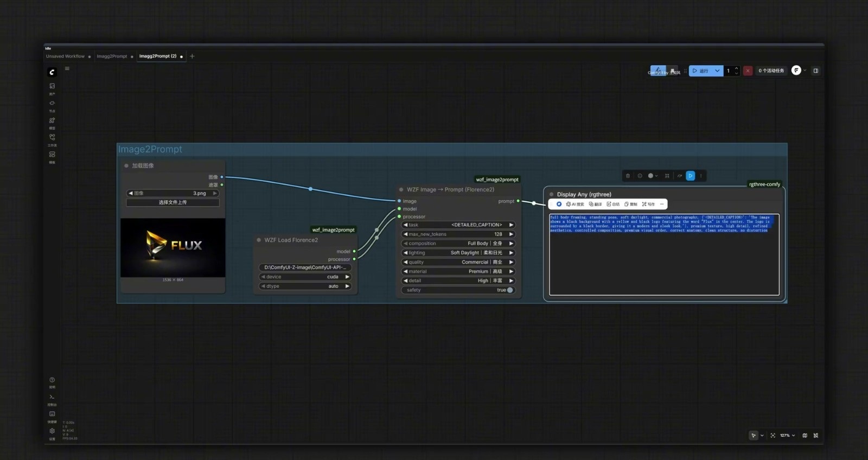Delete the selected node using trash icon

[628, 176]
